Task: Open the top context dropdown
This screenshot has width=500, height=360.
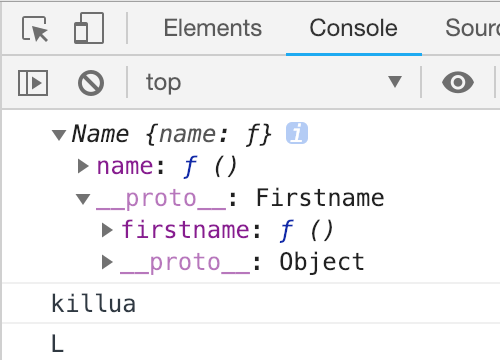Action: click(274, 82)
